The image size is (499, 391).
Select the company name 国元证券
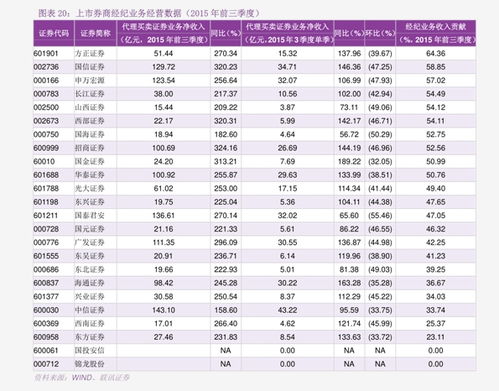[x=89, y=229]
